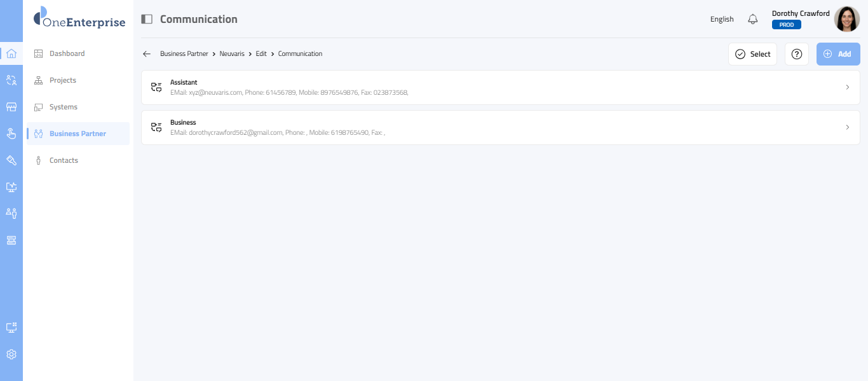Click the paint brush icon in rail
This screenshot has height=381, width=868.
point(11,160)
